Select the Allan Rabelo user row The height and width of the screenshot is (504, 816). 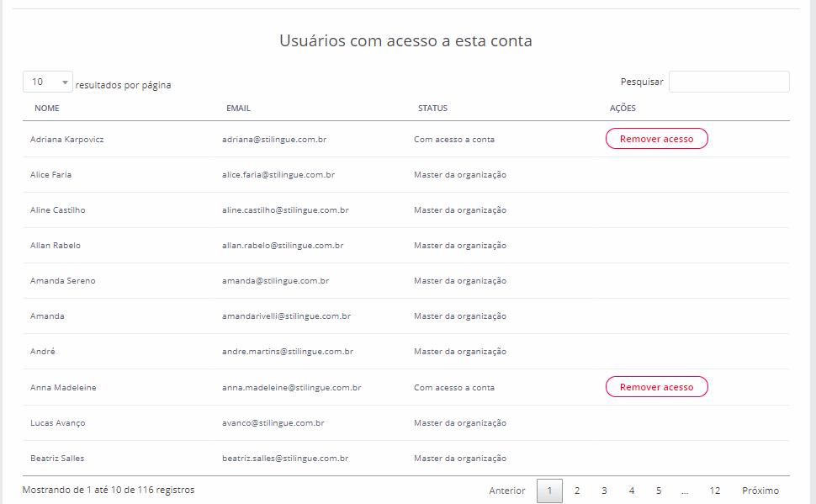(x=56, y=246)
